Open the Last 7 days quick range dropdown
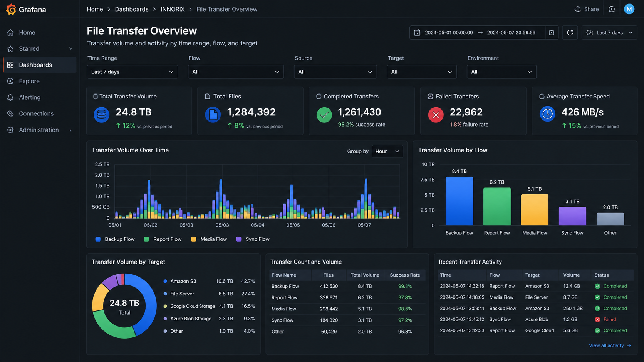 609,33
